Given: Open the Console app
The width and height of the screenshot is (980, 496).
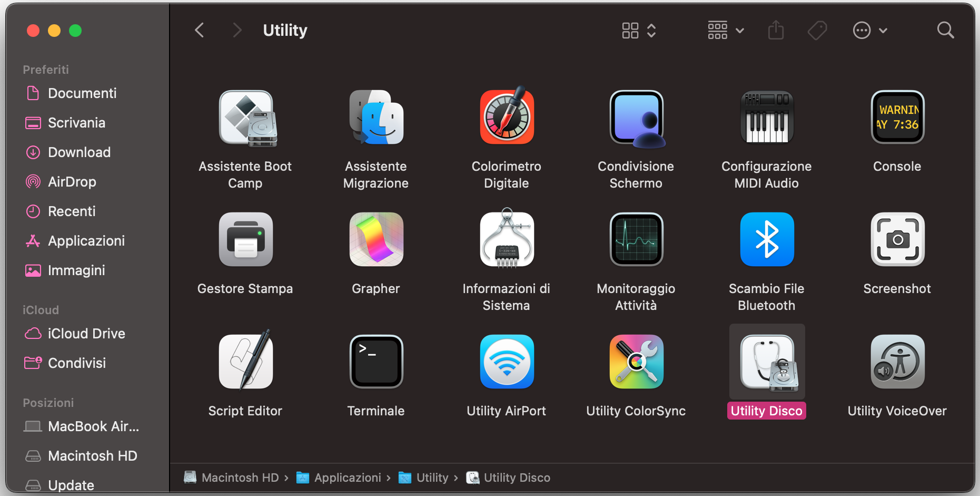Looking at the screenshot, I should 897,117.
